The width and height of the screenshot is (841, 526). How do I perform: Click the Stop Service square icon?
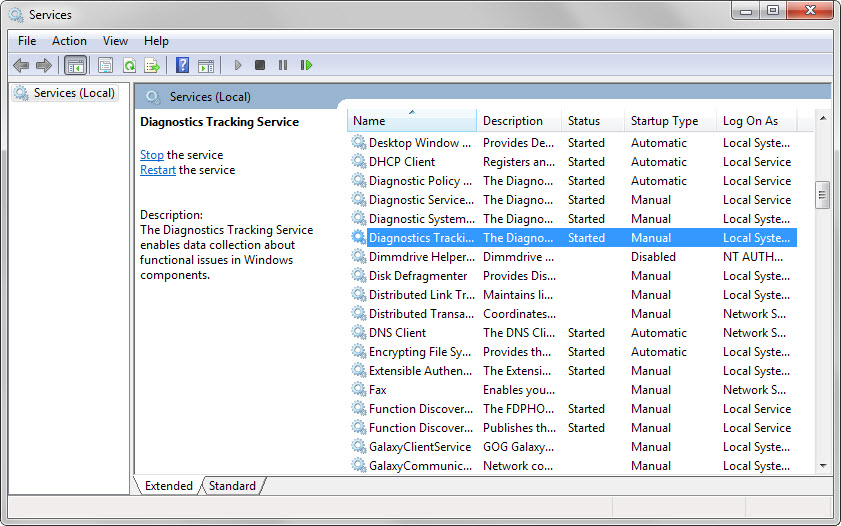260,65
